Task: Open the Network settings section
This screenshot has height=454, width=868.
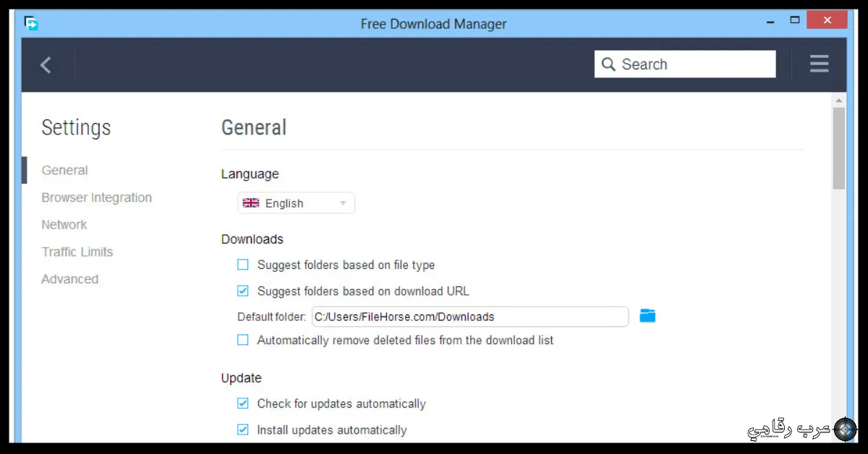Action: point(64,224)
